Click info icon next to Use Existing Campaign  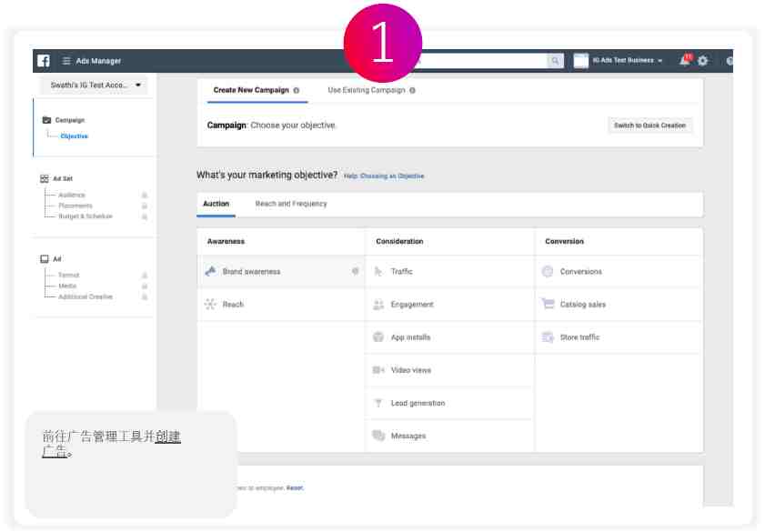(x=412, y=90)
